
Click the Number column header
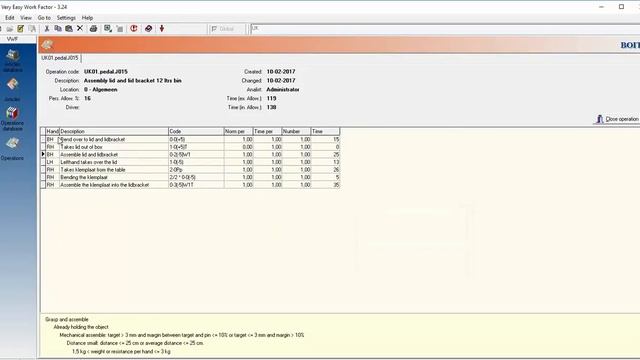tap(296, 131)
